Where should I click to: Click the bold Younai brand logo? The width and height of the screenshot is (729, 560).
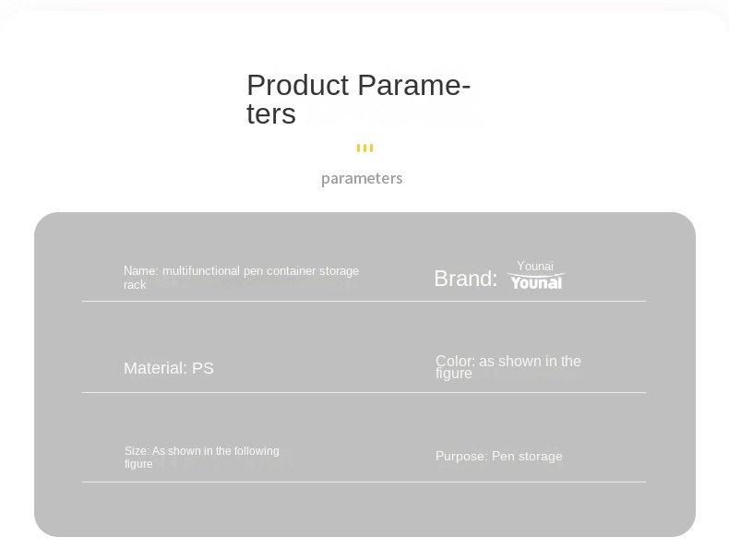[535, 281]
